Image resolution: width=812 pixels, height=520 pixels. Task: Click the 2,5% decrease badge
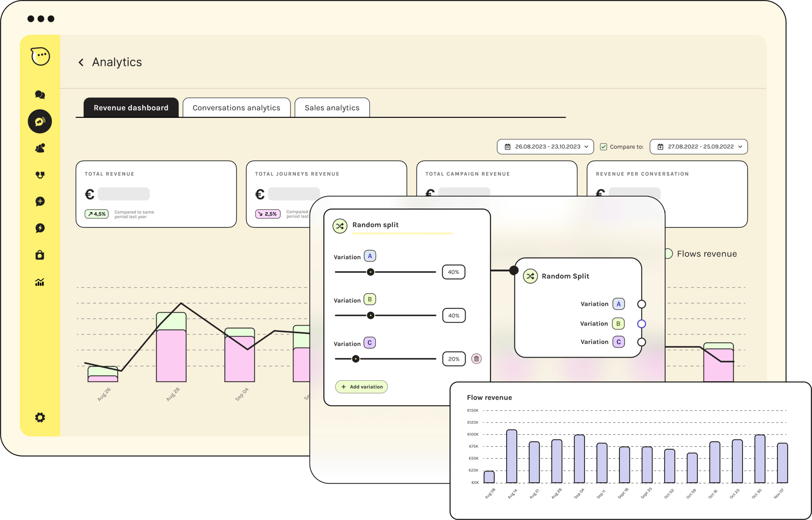point(268,214)
